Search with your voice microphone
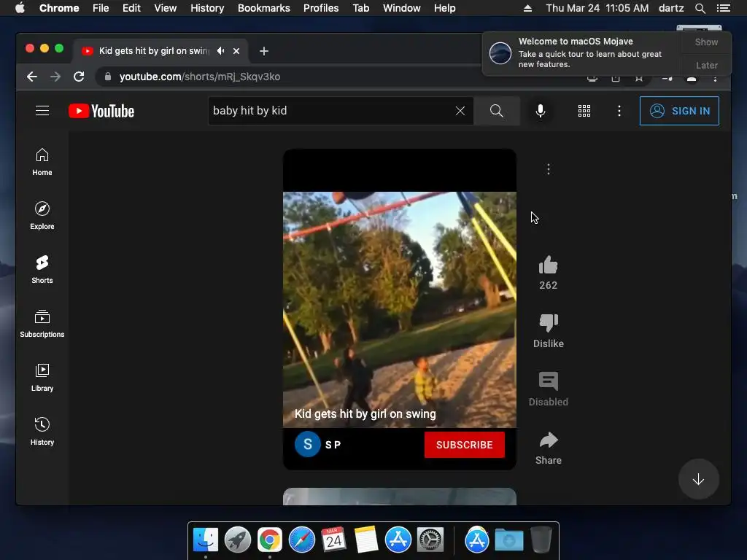 (x=541, y=111)
